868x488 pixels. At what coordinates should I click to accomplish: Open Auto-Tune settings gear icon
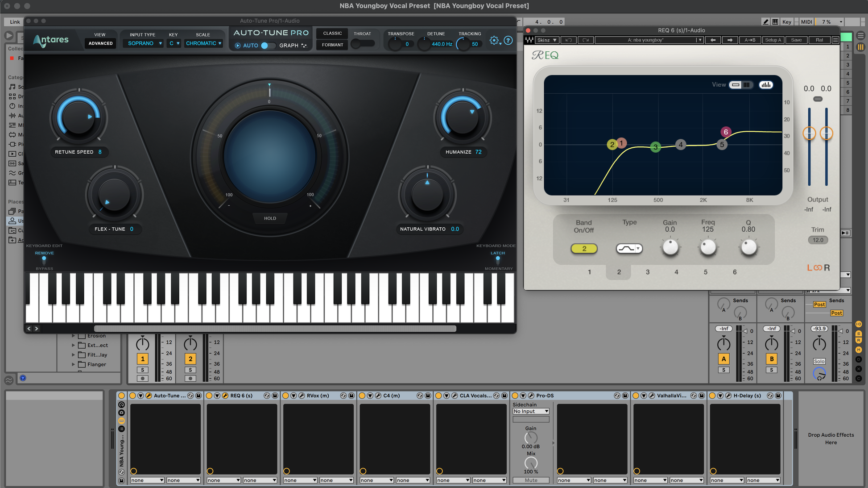494,40
